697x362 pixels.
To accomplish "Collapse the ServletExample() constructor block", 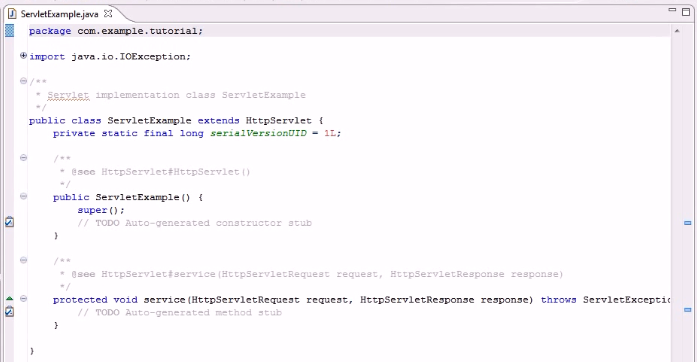I will (24, 196).
